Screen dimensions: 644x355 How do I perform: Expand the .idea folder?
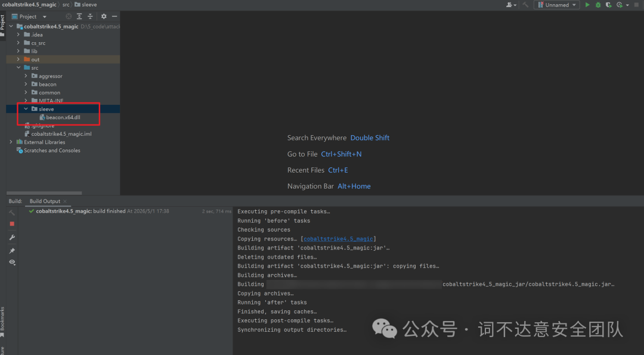tap(18, 35)
